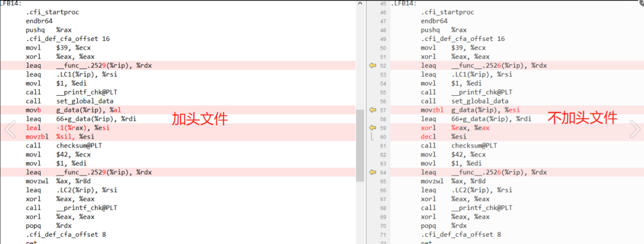Click line number 56 in right pane
Viewport: 644px width, 244px height.
point(383,101)
